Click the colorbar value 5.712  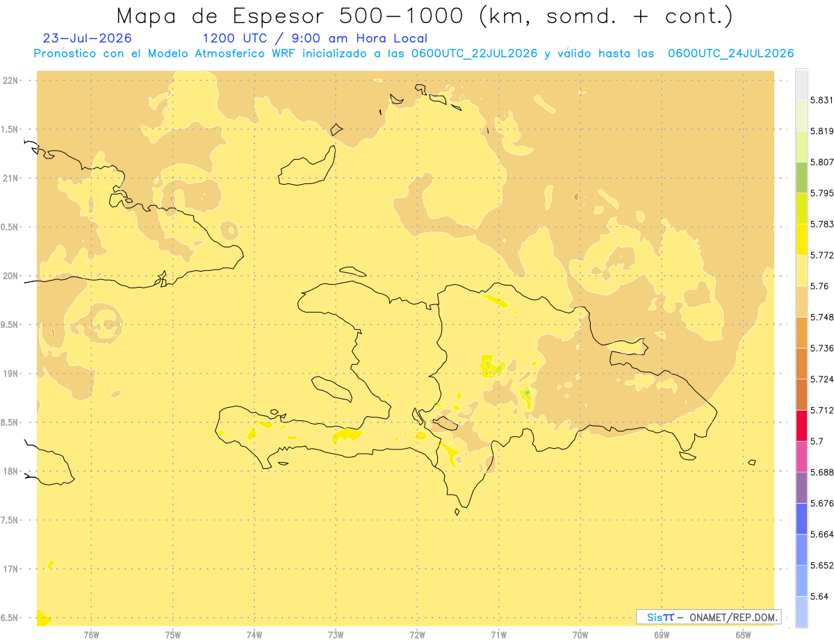pos(821,411)
